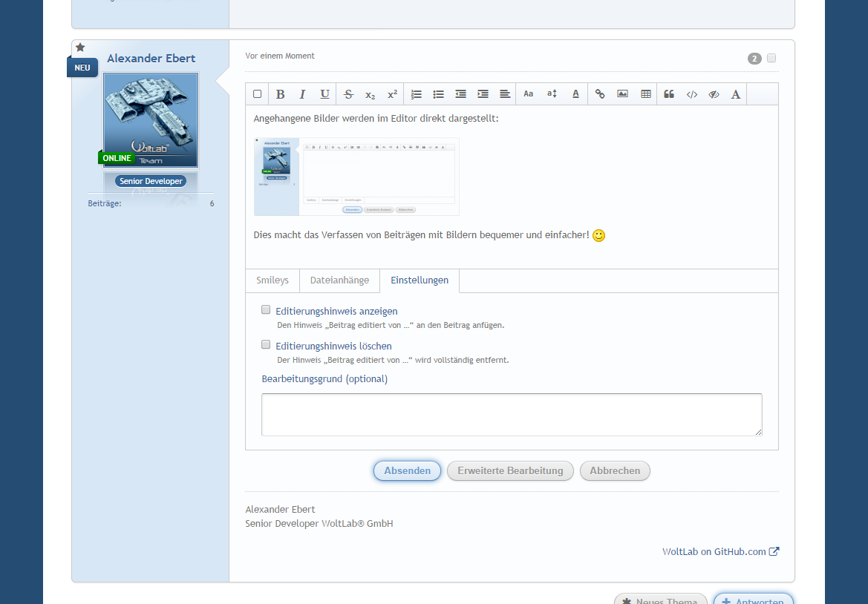
Task: Click the Bearbeitungsgrund text field
Action: (x=512, y=414)
